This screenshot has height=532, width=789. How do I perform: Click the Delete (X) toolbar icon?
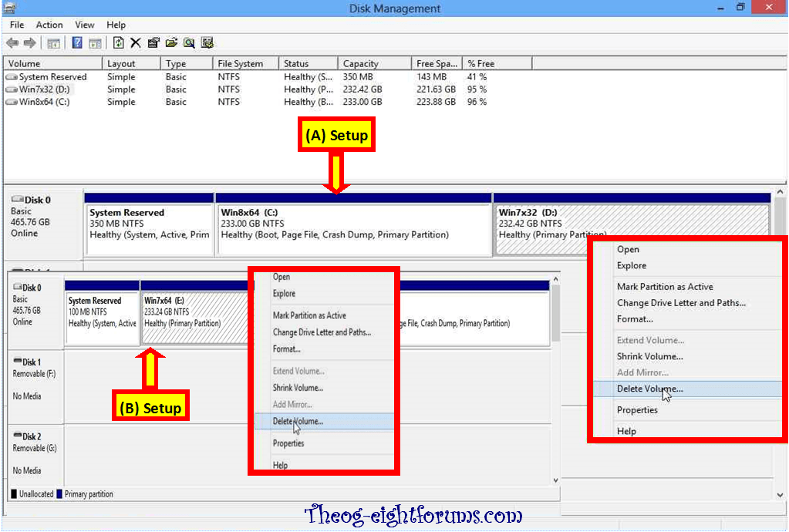point(136,42)
